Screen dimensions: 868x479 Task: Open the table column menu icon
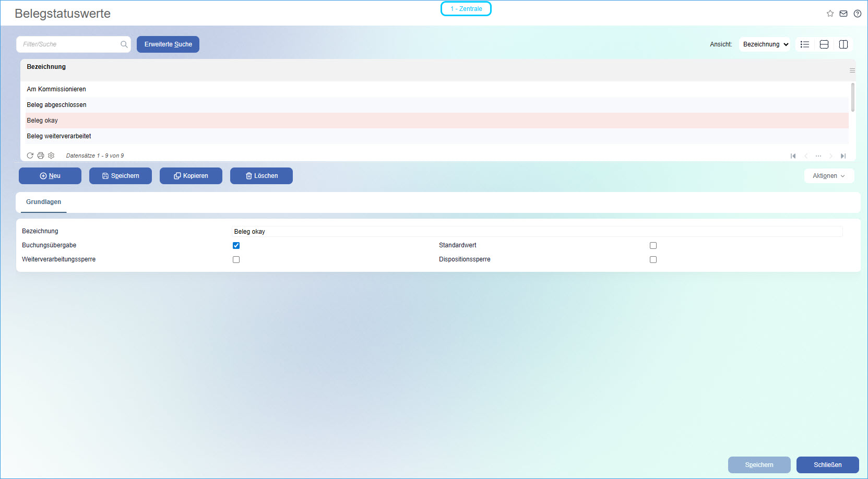tap(852, 70)
